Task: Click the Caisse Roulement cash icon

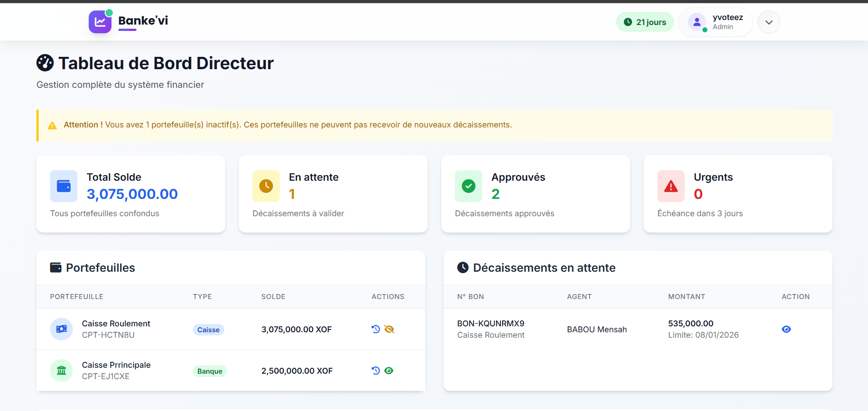Action: click(61, 329)
